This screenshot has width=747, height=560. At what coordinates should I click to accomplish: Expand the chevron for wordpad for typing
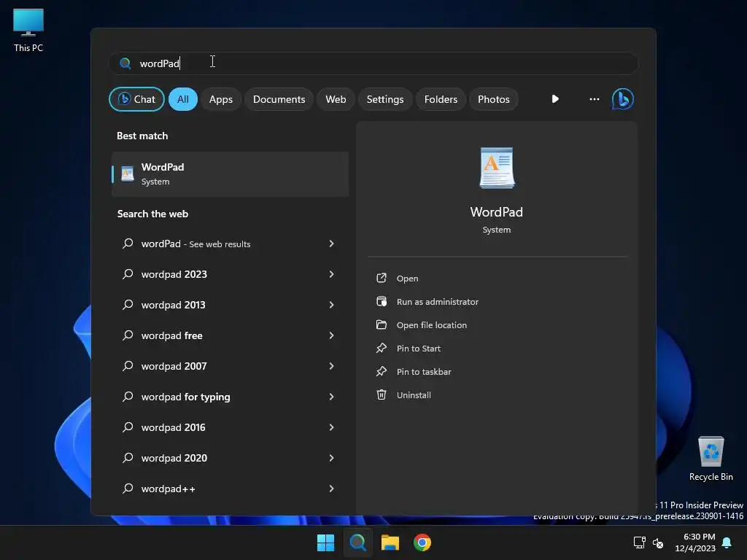(x=332, y=397)
